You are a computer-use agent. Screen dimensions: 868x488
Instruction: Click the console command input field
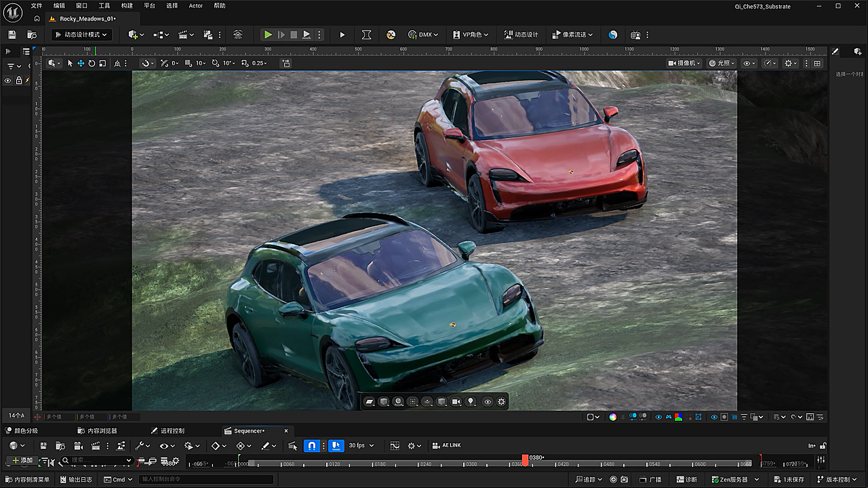pos(206,480)
